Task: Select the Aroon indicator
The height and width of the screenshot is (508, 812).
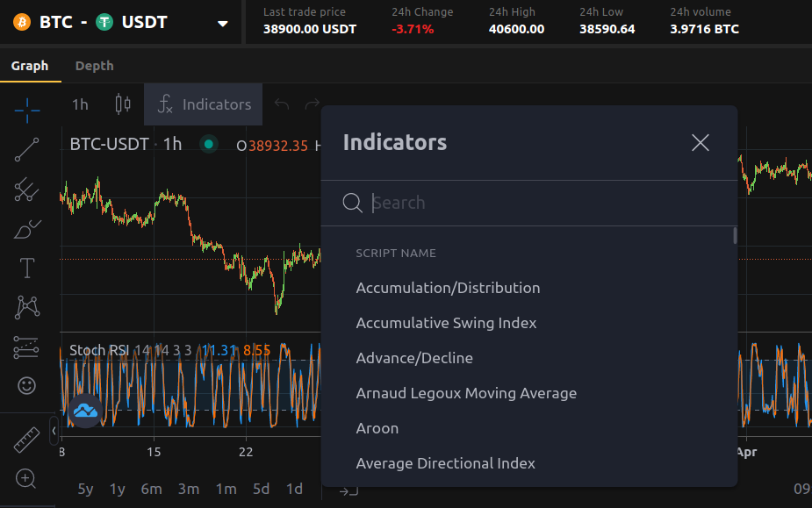Action: tap(377, 428)
